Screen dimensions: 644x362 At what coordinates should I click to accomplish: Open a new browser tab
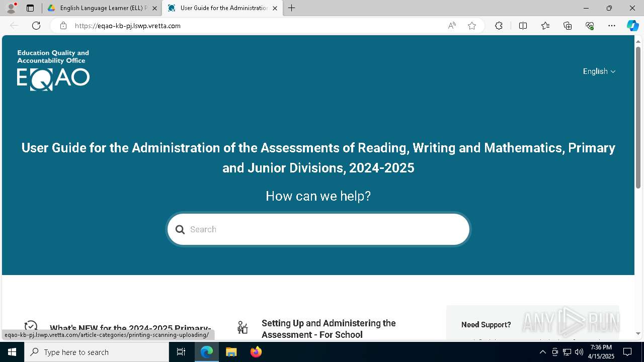pyautogui.click(x=292, y=8)
